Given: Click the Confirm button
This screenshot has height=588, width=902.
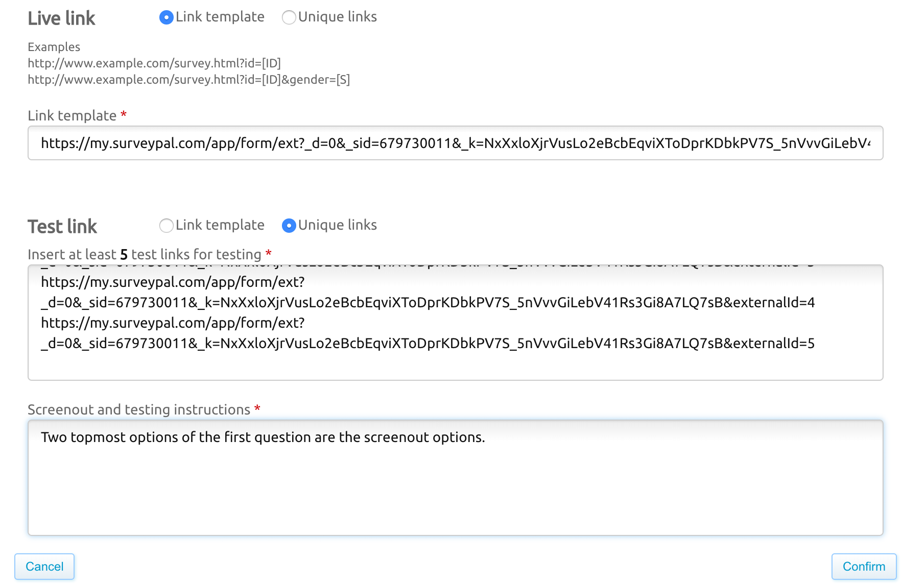Looking at the screenshot, I should click(x=864, y=567).
